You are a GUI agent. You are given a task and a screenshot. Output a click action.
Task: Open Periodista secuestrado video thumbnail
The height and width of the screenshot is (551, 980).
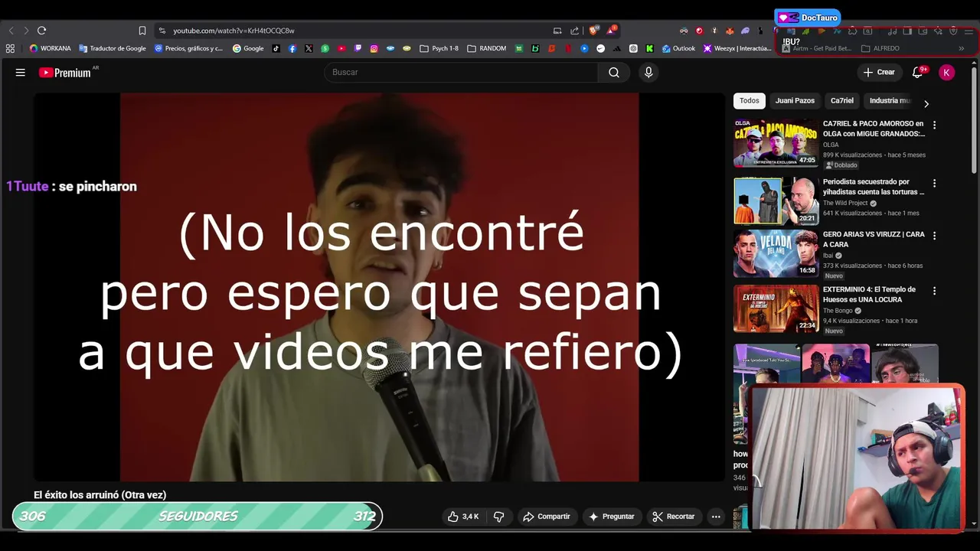point(776,201)
